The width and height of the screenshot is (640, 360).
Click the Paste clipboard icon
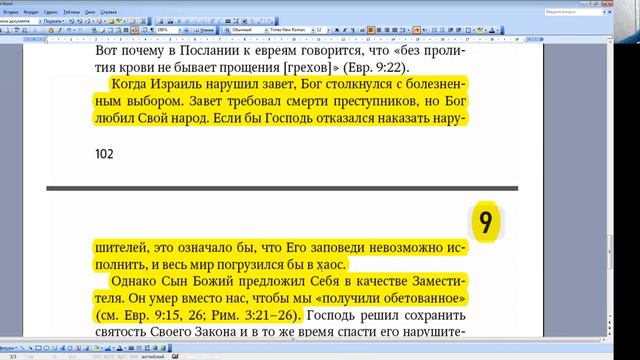tap(51, 30)
